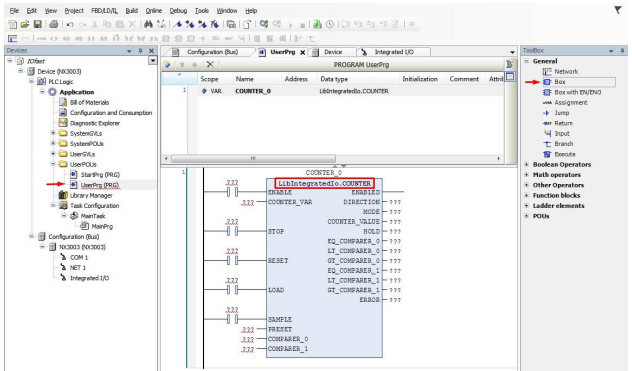632x371 pixels.
Task: Expand Other Operators section
Action: [x=526, y=185]
